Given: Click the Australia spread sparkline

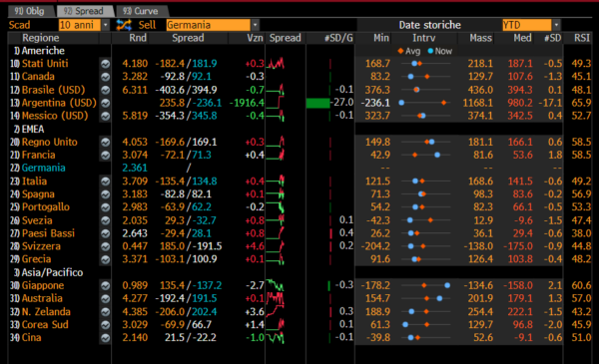Looking at the screenshot, I should 276,299.
